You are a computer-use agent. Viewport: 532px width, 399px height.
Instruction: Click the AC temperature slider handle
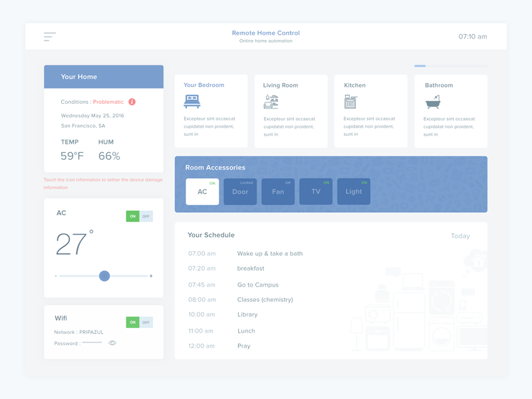104,276
